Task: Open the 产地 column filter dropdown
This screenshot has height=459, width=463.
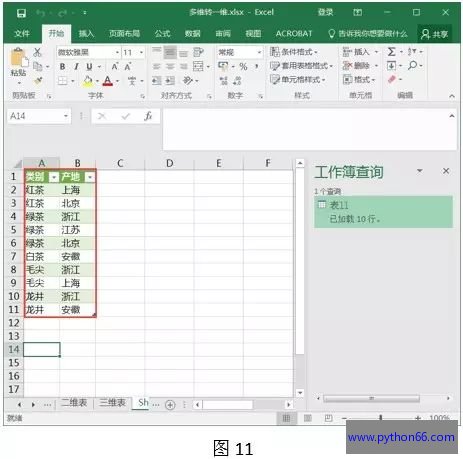Action: [90, 177]
